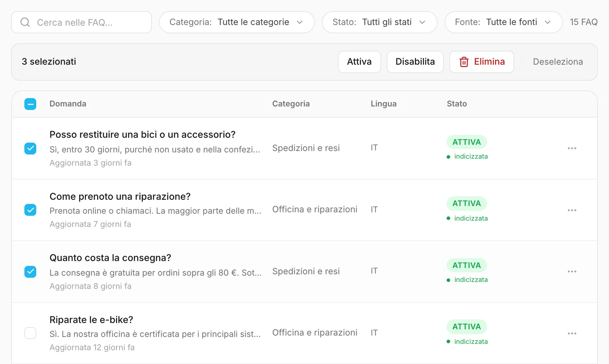Open the Categoria filter dropdown

pos(237,22)
